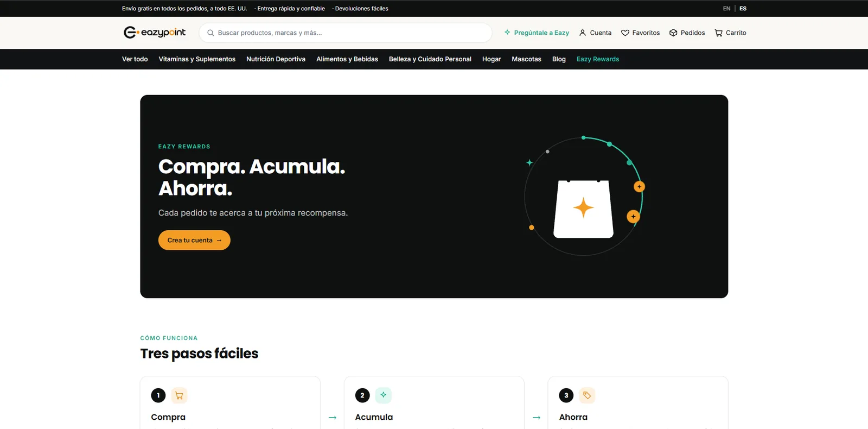Click the Pregúntale a Eazy link
868x429 pixels.
click(537, 33)
